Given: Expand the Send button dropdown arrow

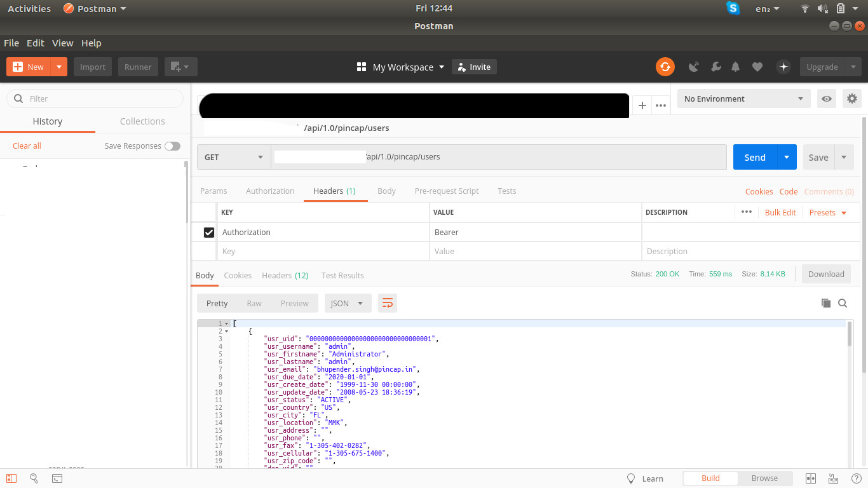Looking at the screenshot, I should (787, 157).
